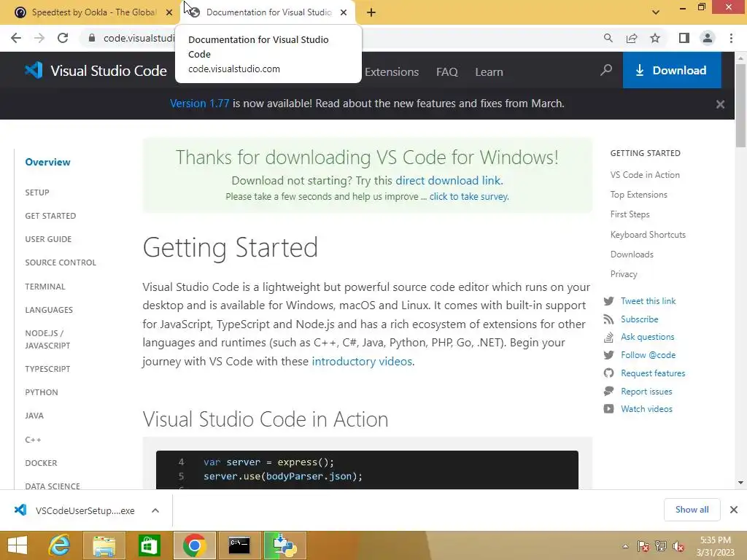
Task: Expand the SOURCE CONTROL sidebar section
Action: pyautogui.click(x=61, y=262)
